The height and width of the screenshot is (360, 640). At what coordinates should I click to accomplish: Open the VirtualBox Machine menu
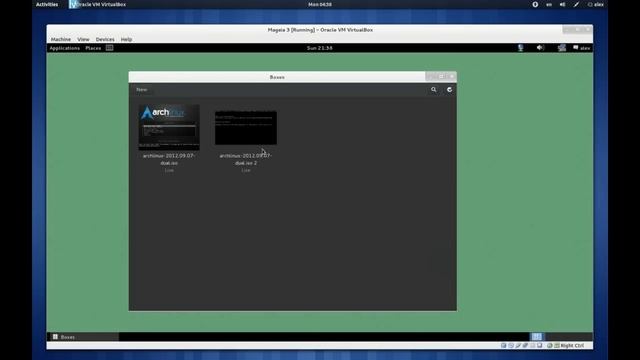tap(61, 39)
